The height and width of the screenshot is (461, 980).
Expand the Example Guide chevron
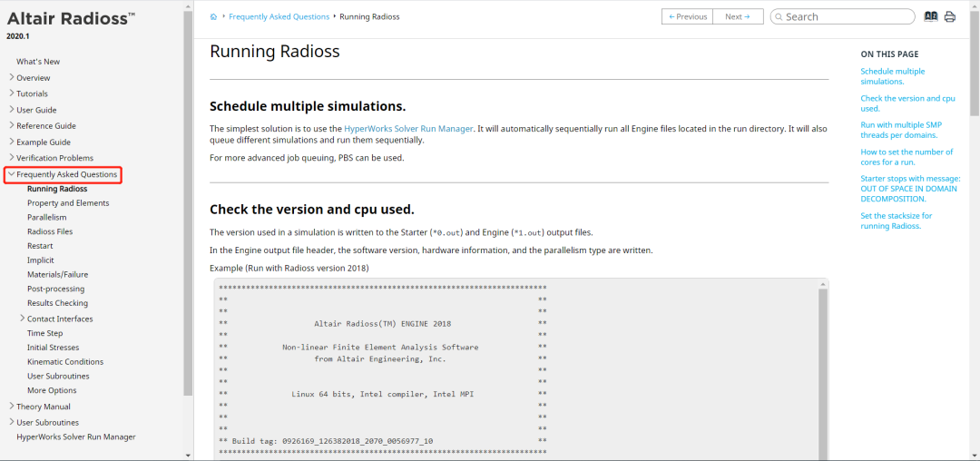tap(11, 142)
